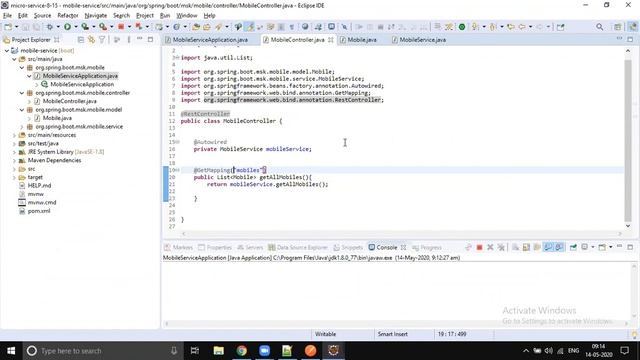
Task: Click Next Annotation arrow icon
Action: click(475, 27)
